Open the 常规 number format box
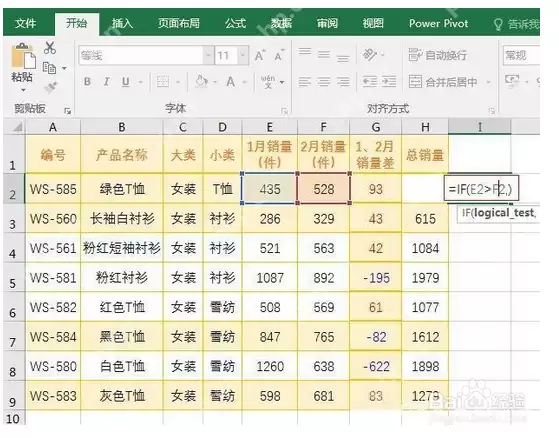This screenshot has height=438, width=559. (521, 55)
